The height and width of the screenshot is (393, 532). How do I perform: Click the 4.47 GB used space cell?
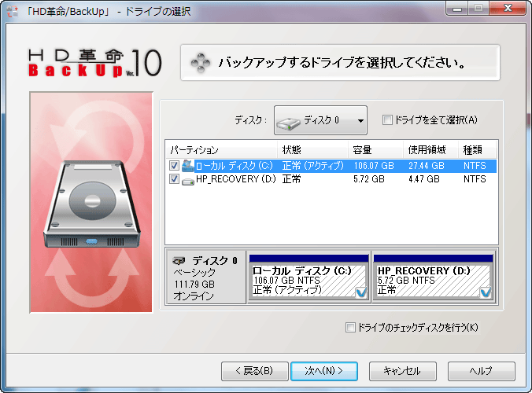coord(423,179)
